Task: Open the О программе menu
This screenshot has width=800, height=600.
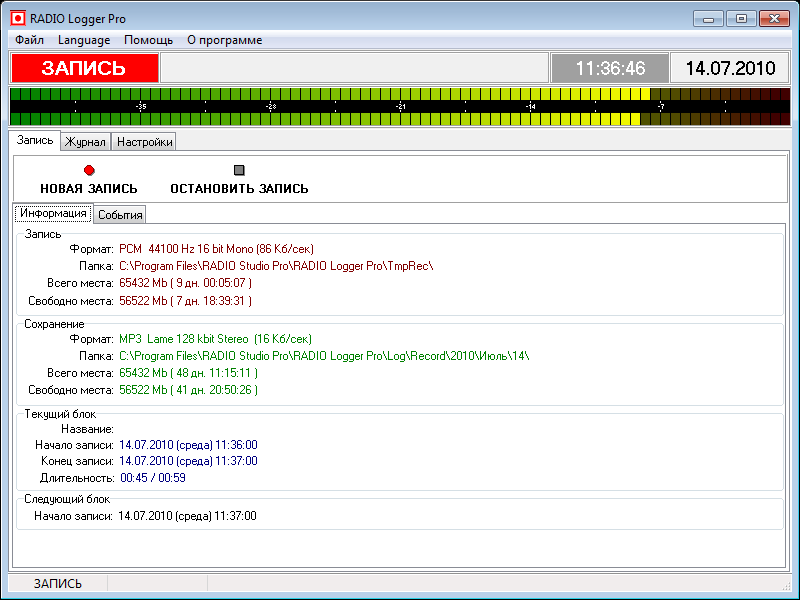Action: [224, 40]
